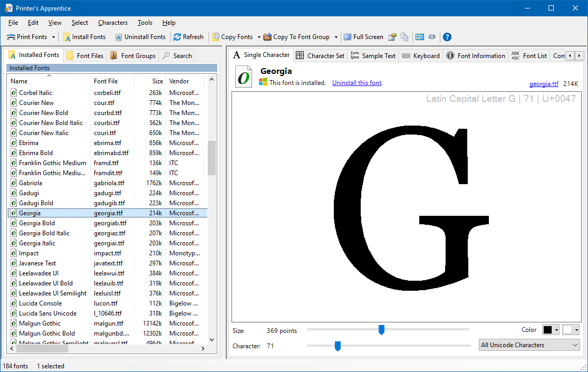Click the white background color swatch

568,330
